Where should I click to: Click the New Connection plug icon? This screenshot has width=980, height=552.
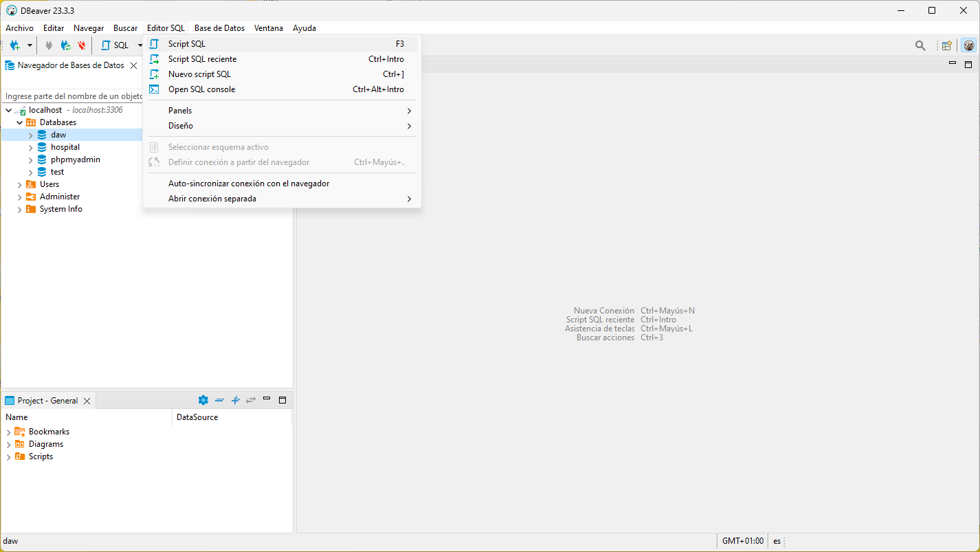14,45
